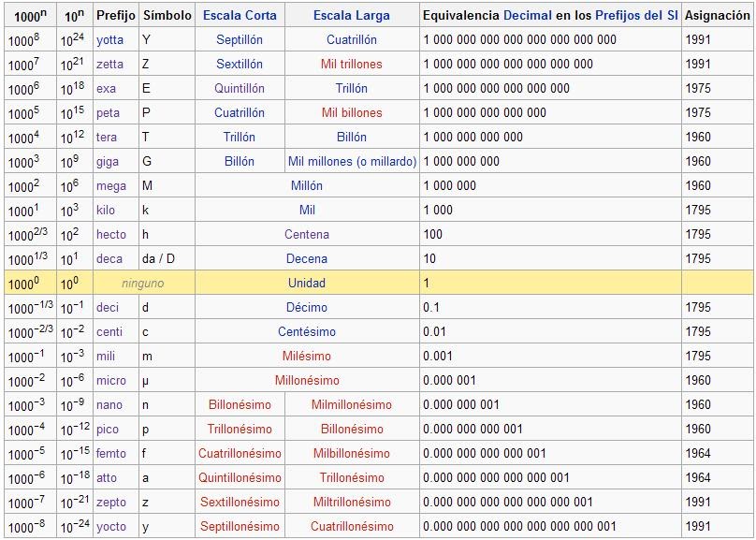The image size is (756, 540).
Task: Click Cuatrillonésimo link in yocto row
Action: 352,527
